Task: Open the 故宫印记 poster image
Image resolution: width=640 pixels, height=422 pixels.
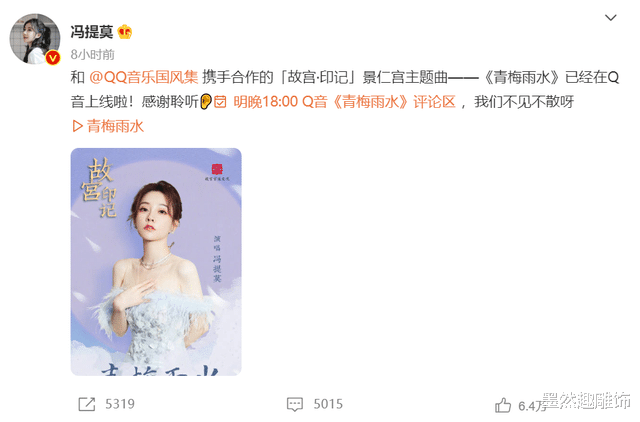Action: (x=156, y=262)
